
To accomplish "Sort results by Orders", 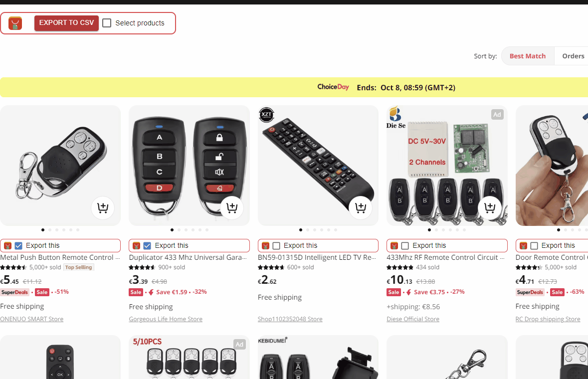I will pos(573,56).
